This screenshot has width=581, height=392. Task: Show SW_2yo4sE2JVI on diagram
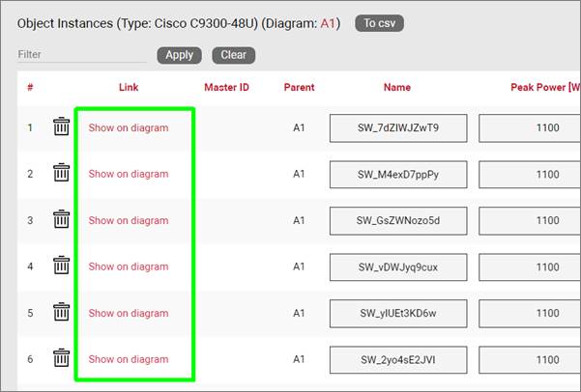[129, 359]
